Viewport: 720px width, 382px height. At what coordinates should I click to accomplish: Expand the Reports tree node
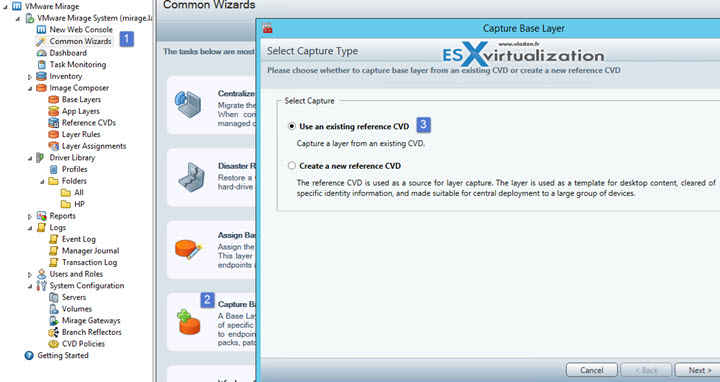[x=30, y=216]
